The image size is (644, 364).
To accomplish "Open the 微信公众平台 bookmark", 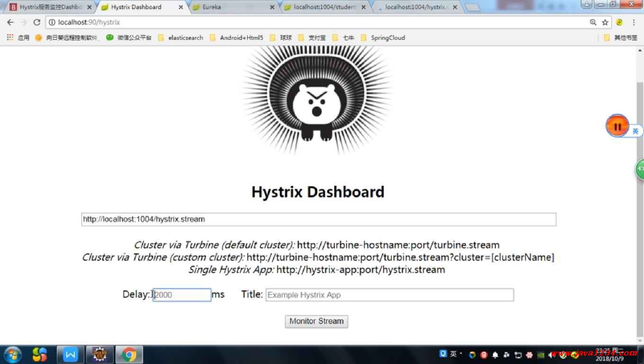I will point(129,37).
